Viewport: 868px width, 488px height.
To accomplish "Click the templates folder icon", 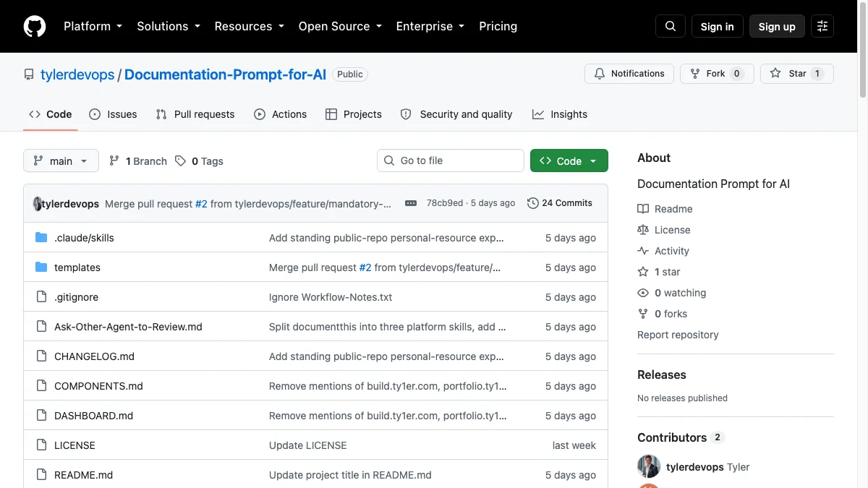I will (41, 267).
